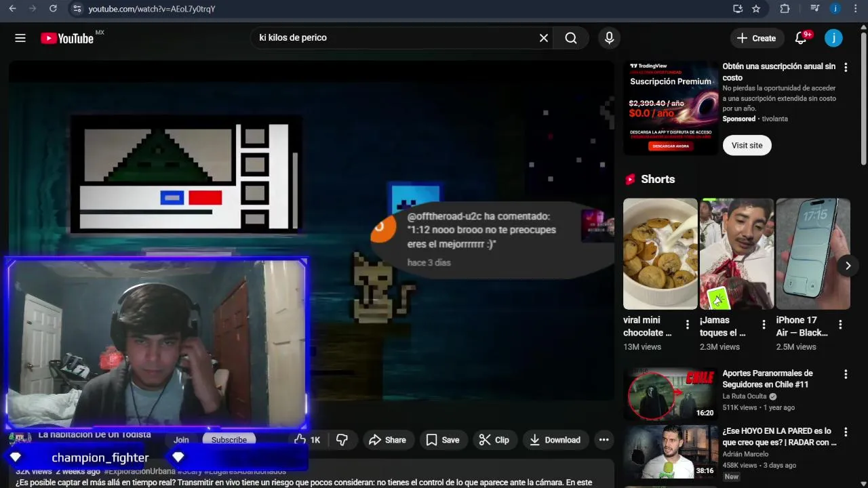Open TradingView ad thumbnail
Image resolution: width=868 pixels, height=488 pixels.
tap(671, 108)
